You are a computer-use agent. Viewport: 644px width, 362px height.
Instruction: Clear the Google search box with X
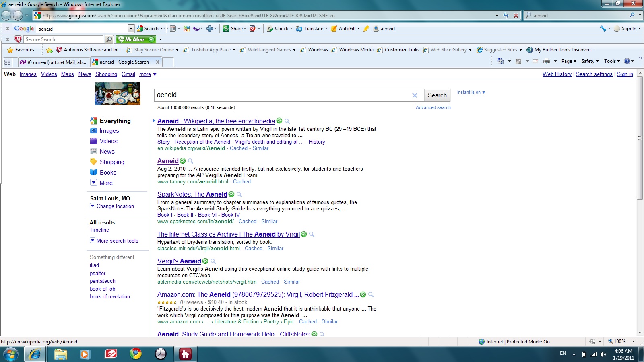415,95
